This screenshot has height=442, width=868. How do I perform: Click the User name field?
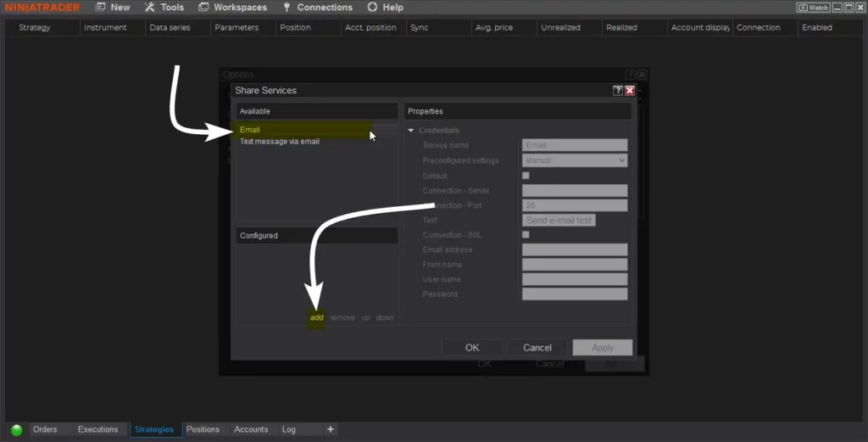[x=575, y=279]
